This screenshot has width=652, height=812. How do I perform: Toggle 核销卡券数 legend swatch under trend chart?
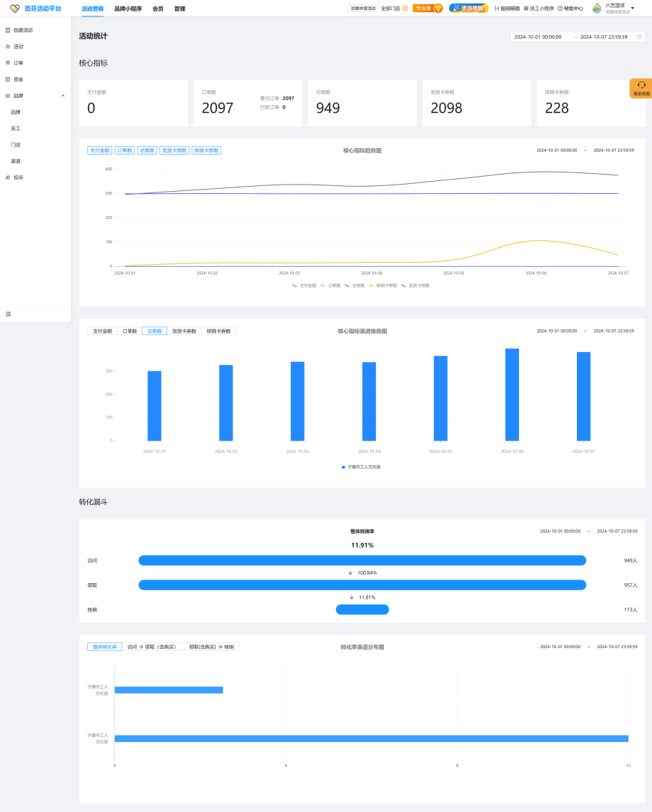371,285
